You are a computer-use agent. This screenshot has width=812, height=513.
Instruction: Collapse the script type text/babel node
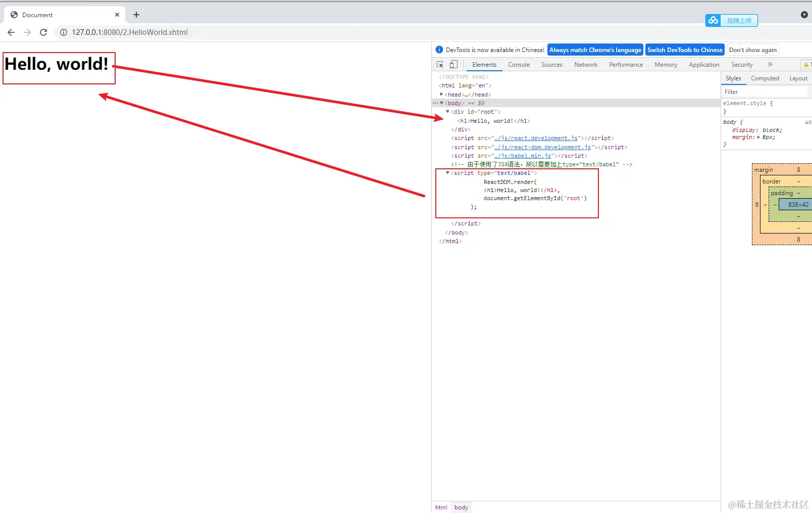click(447, 173)
